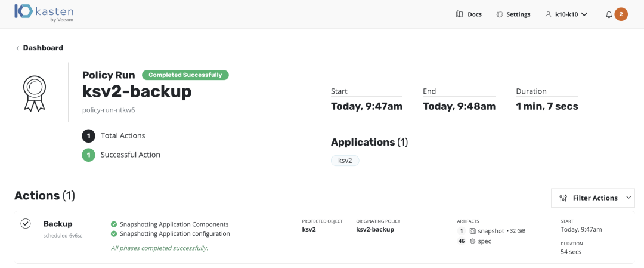
Task: Open the Filter Actions dropdown
Action: pyautogui.click(x=593, y=198)
